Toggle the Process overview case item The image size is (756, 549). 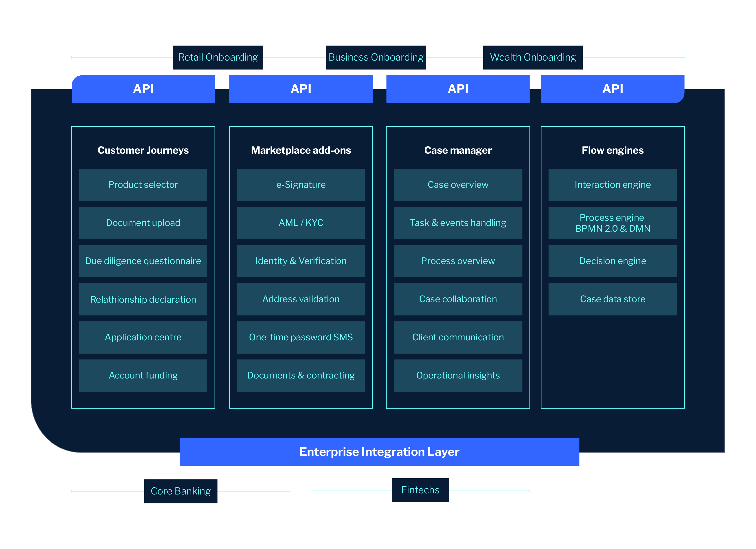pyautogui.click(x=458, y=261)
